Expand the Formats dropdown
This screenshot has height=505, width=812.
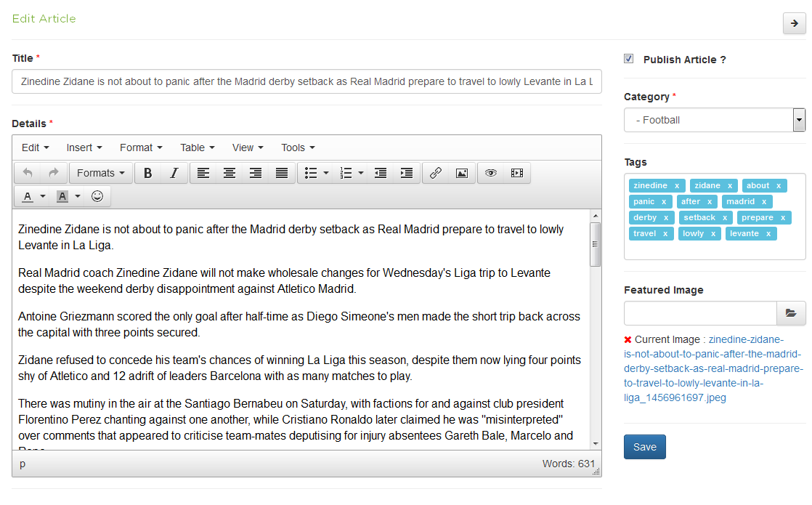[101, 173]
